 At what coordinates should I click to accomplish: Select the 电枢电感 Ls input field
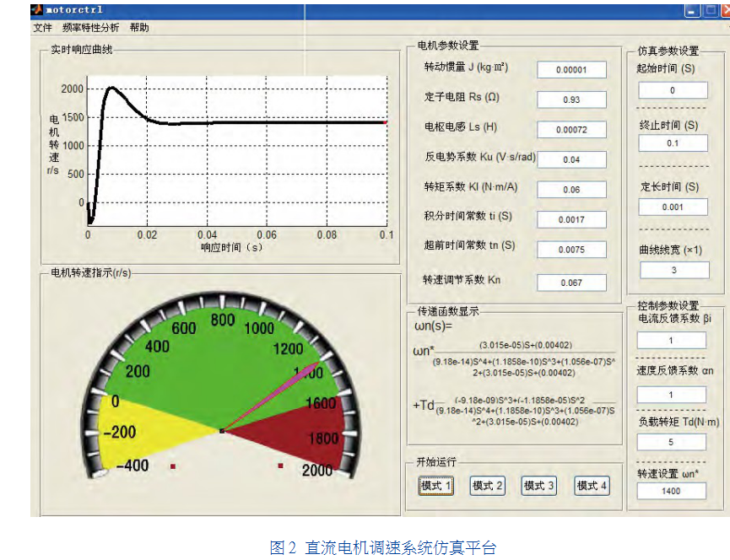coord(571,130)
